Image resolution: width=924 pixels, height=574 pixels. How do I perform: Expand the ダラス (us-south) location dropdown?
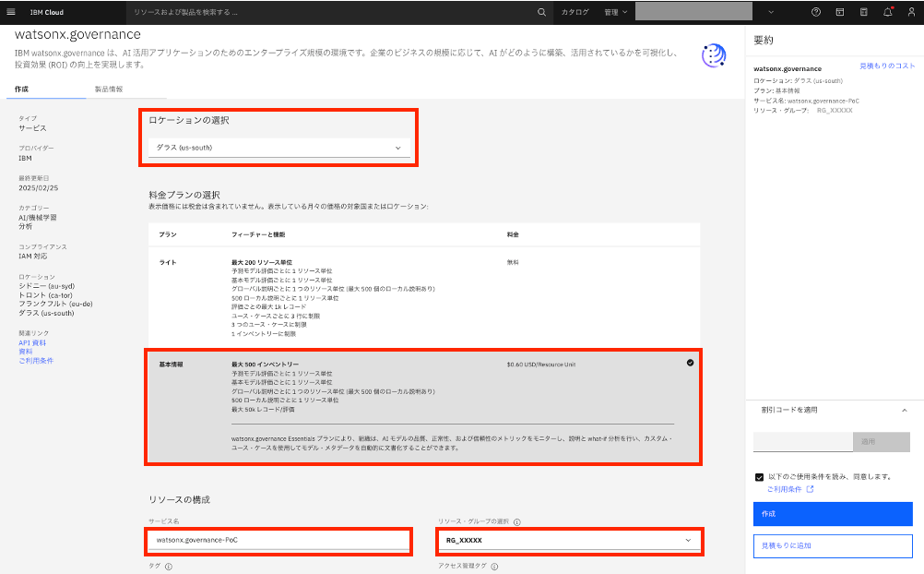click(x=278, y=148)
